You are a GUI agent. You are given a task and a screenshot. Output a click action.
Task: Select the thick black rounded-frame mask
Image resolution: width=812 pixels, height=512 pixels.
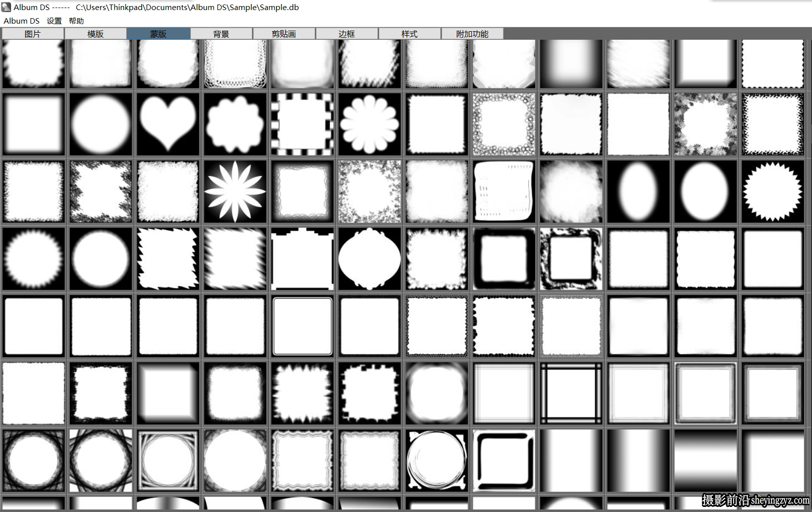pyautogui.click(x=504, y=259)
